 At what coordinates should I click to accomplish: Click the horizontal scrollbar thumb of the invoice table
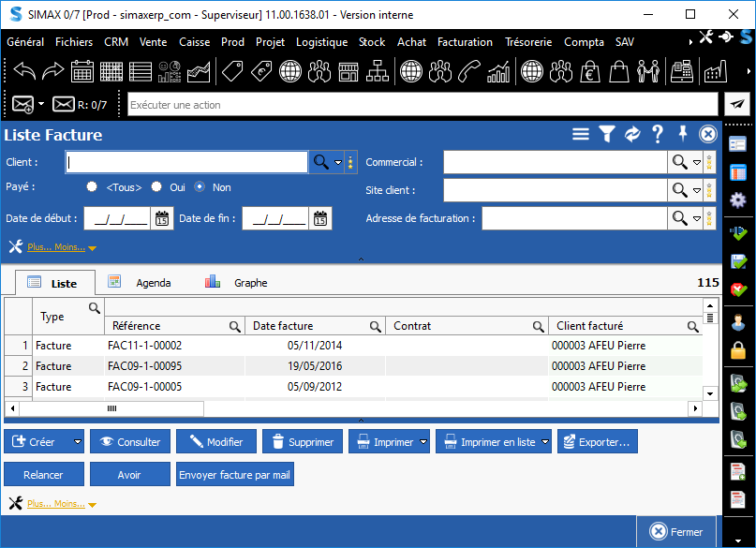point(111,408)
